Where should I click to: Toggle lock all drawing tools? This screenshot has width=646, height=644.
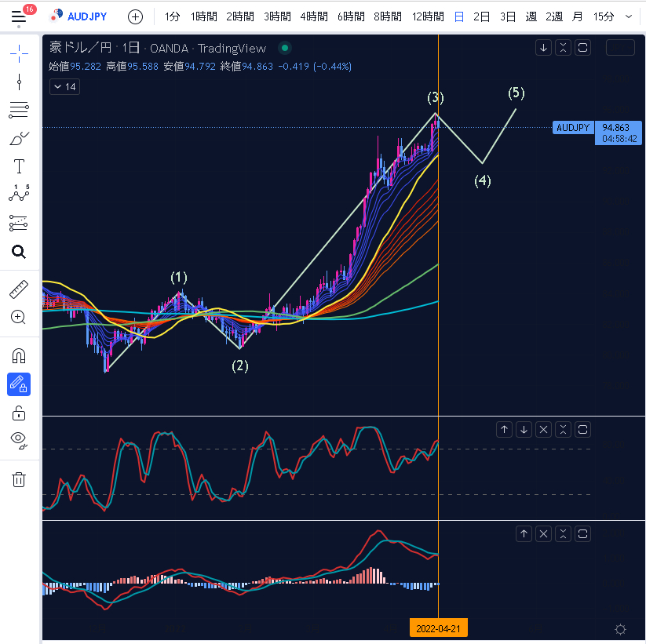19,413
